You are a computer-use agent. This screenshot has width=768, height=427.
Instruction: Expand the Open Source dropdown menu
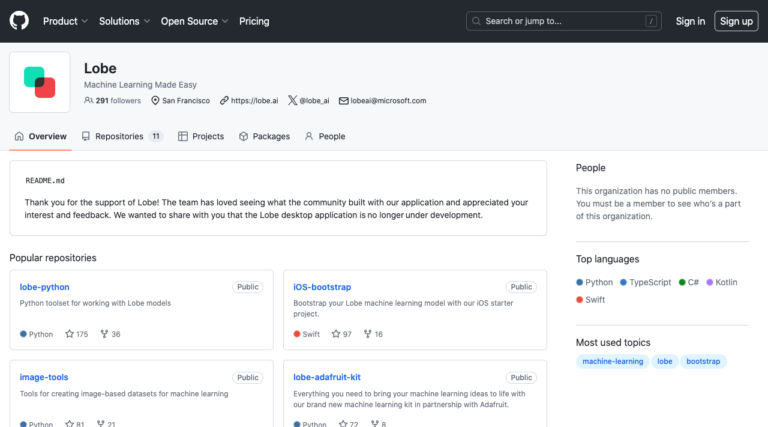coord(194,21)
